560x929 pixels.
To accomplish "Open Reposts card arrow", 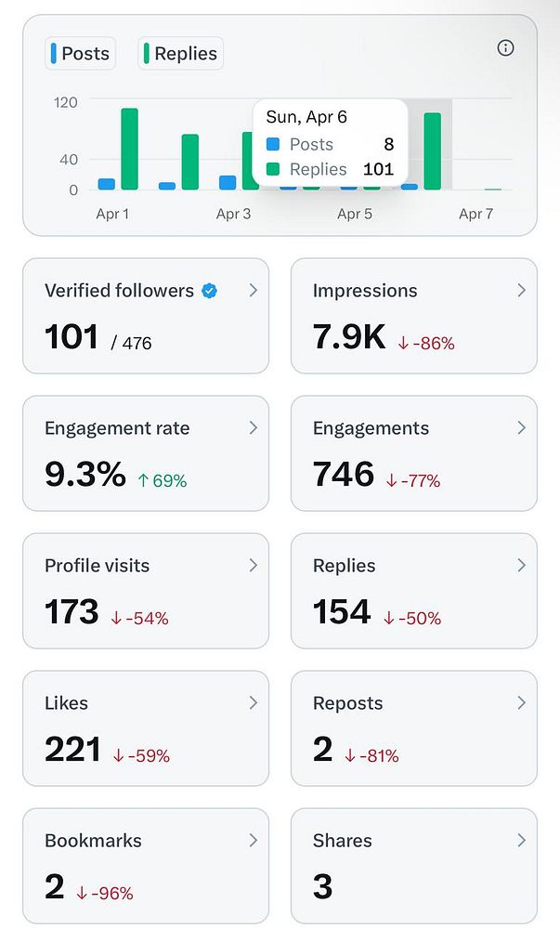I will point(521,703).
